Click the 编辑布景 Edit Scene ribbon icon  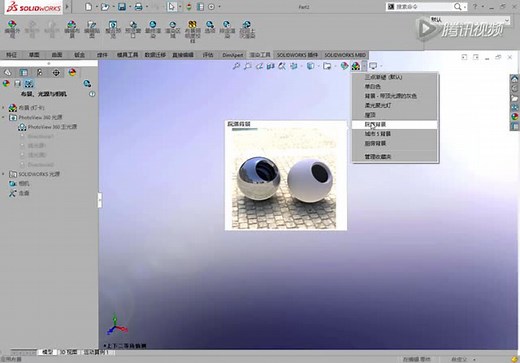(x=72, y=28)
